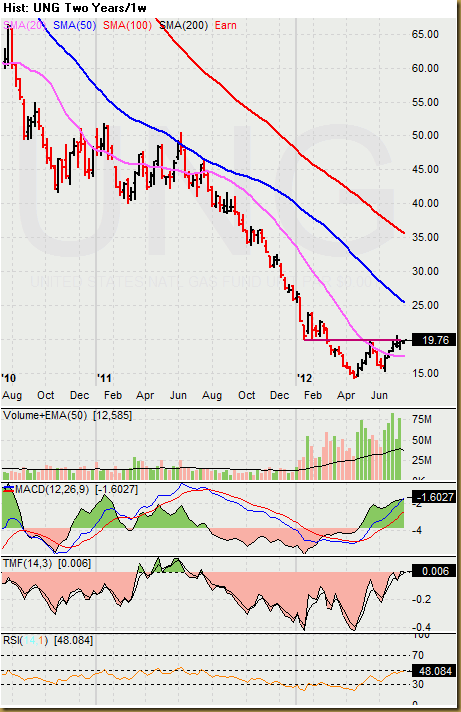The image size is (461, 712).
Task: Click the 65.00 price axis label
Action: click(x=425, y=35)
